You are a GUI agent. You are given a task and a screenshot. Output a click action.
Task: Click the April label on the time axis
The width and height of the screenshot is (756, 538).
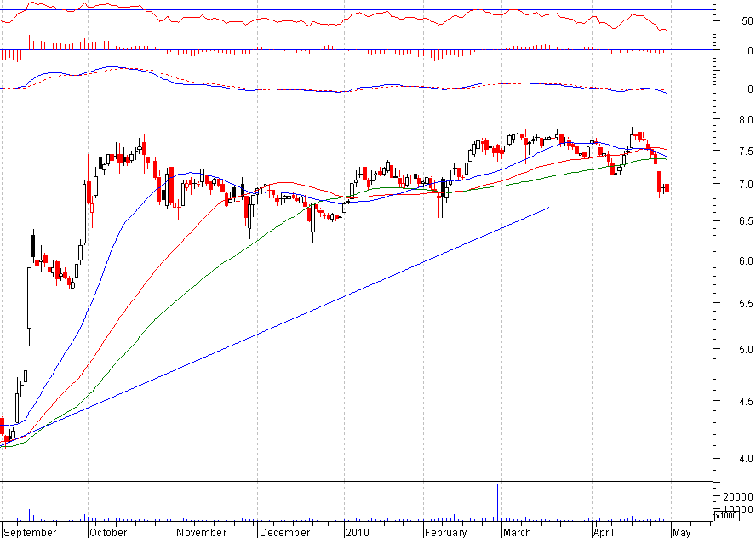604,532
